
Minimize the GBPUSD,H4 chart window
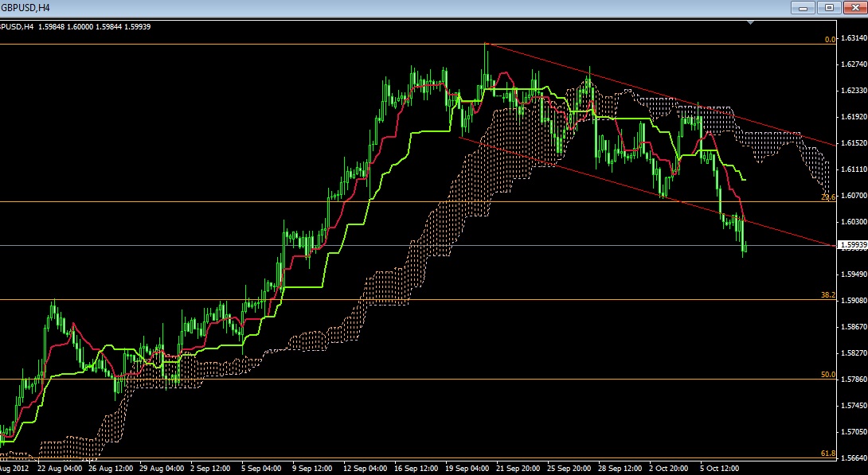coord(803,8)
